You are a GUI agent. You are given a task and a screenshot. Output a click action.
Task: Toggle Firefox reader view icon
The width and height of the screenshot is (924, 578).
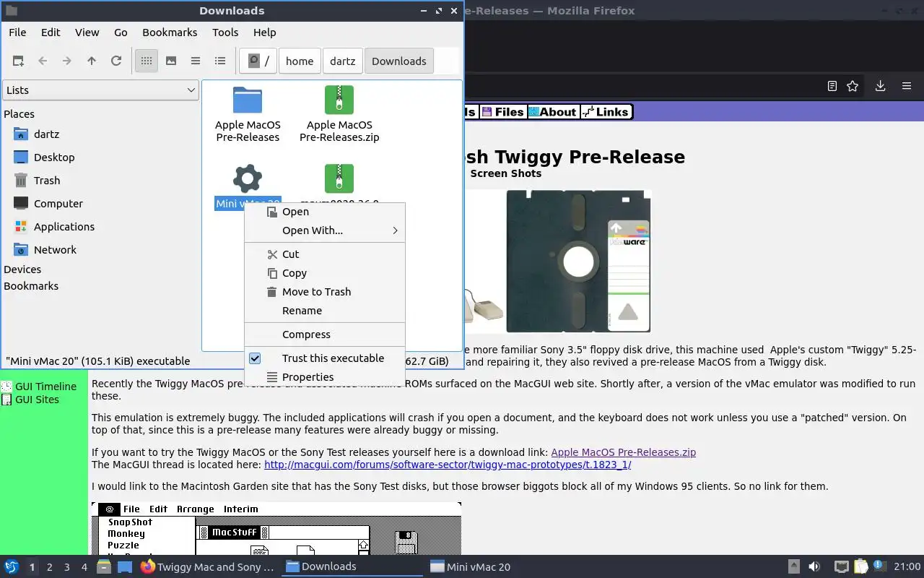coord(832,86)
